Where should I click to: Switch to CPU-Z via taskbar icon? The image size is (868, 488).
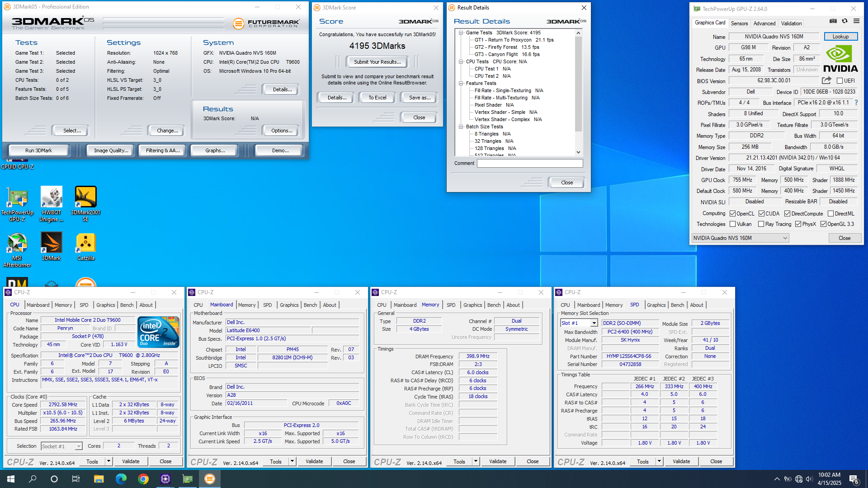(x=165, y=479)
